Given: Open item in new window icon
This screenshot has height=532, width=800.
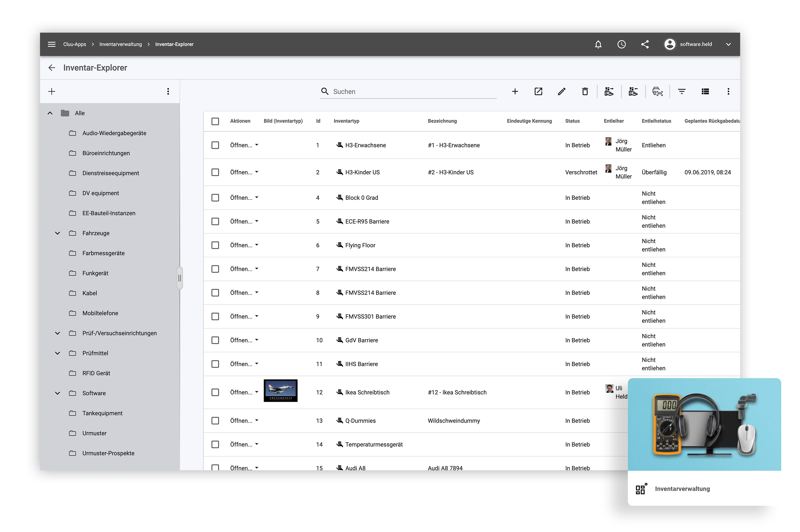Looking at the screenshot, I should point(538,91).
